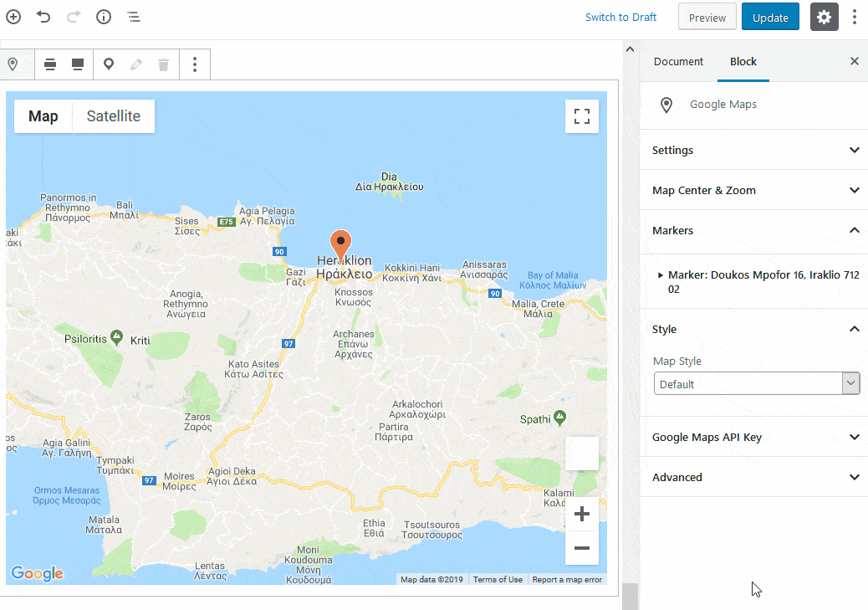
Task: Click the map block type pin icon
Action: pos(13,64)
